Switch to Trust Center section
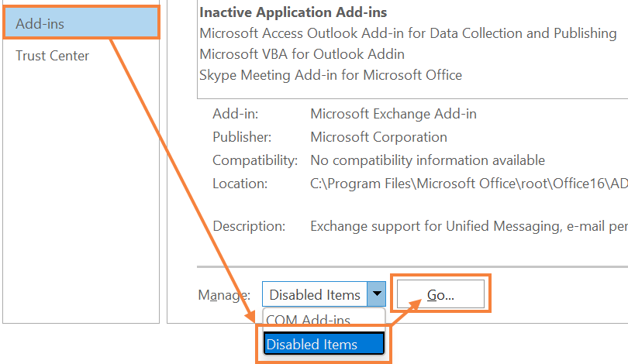The width and height of the screenshot is (628, 364). pyautogui.click(x=52, y=56)
